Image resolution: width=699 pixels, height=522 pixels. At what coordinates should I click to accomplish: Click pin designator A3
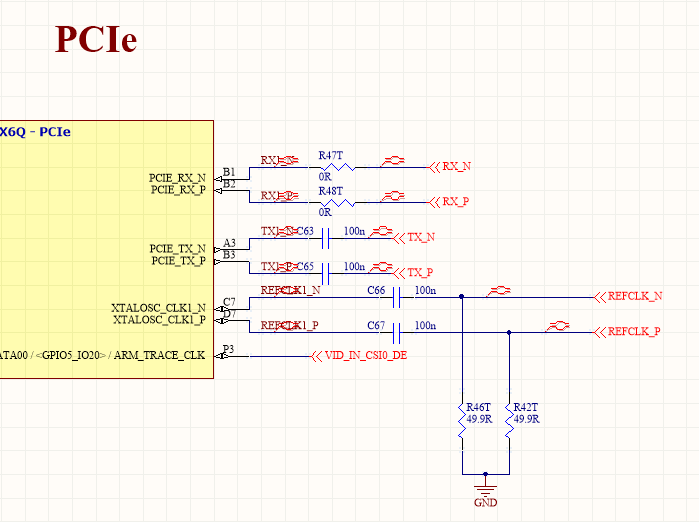[x=229, y=243]
